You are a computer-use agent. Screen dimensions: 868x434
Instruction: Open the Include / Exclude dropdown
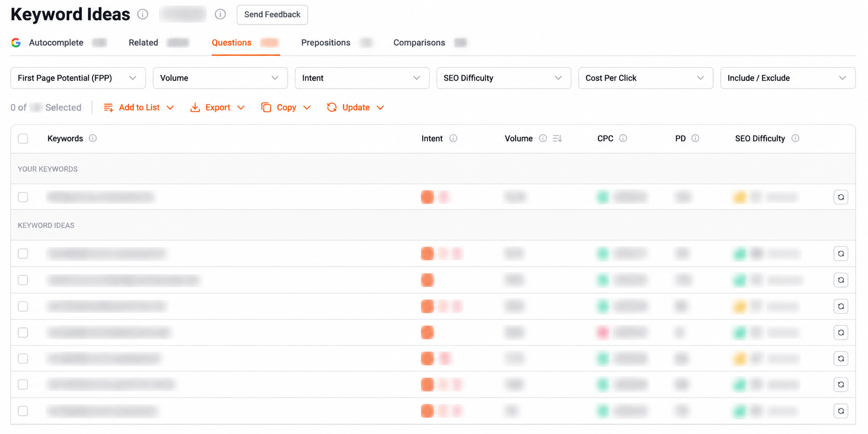(x=788, y=78)
